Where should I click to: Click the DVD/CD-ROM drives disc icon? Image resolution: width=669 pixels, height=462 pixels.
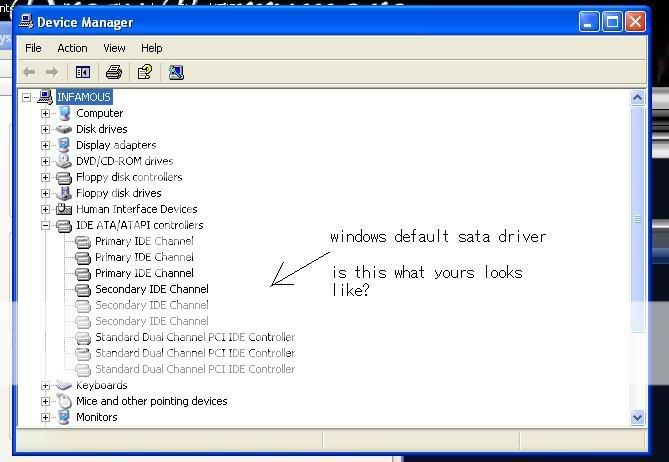tap(64, 161)
